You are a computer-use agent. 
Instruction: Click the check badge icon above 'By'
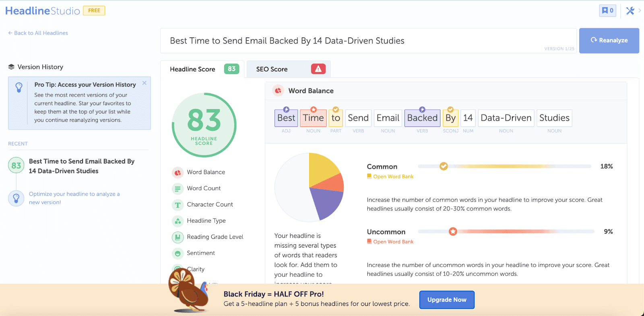pos(450,109)
